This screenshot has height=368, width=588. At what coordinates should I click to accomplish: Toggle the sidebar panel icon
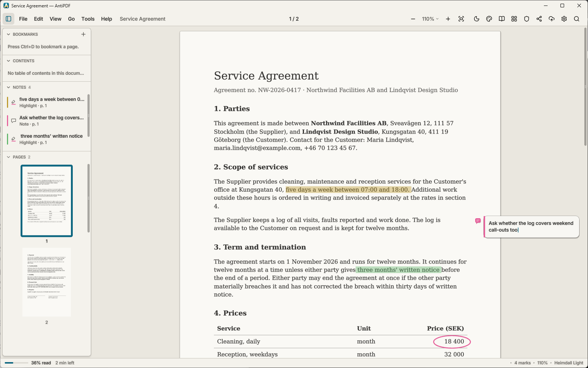pos(8,19)
